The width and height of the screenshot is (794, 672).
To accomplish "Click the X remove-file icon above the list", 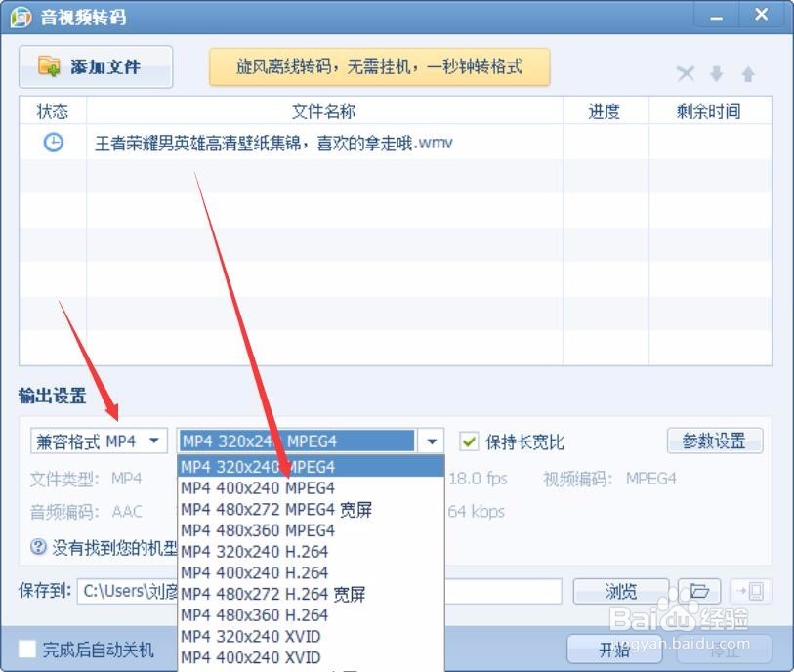I will pyautogui.click(x=686, y=73).
